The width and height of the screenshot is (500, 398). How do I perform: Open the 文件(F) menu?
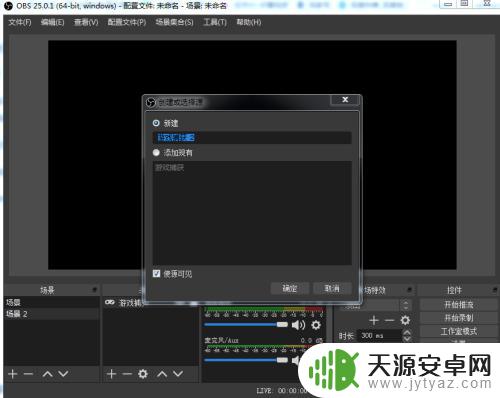click(x=20, y=22)
